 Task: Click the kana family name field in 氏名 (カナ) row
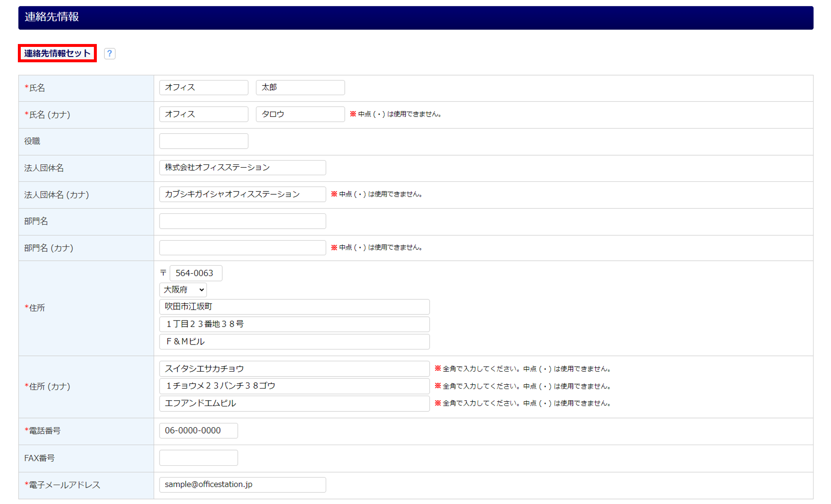204,114
